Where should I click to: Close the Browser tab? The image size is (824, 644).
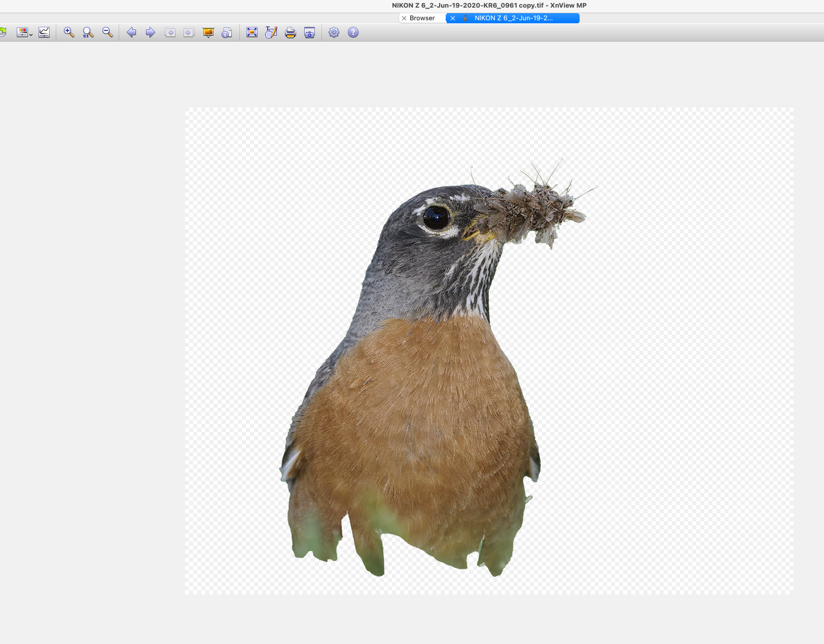(x=404, y=18)
